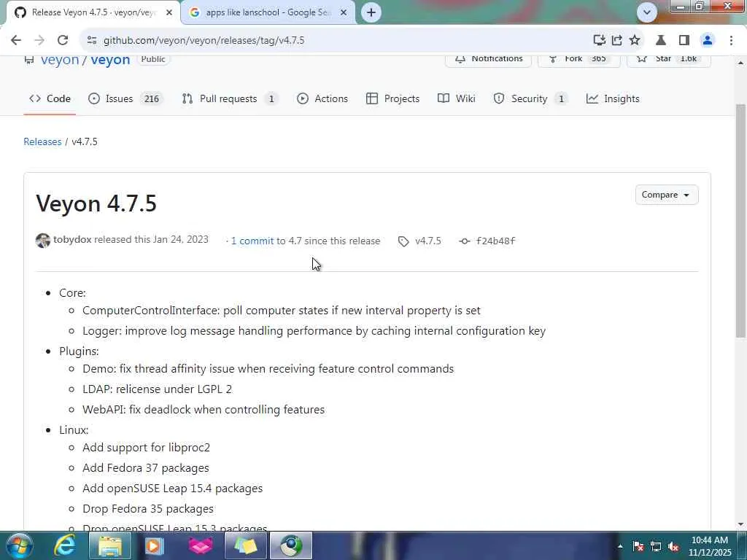Screen dimensions: 747x560
Task: Click the Notifications button
Action: (488, 60)
